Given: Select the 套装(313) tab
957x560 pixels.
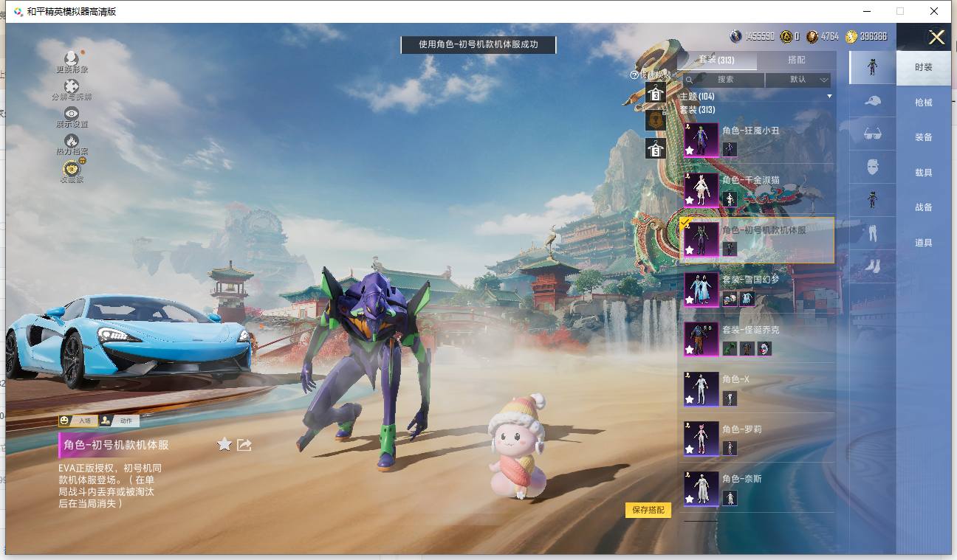Looking at the screenshot, I should point(717,61).
